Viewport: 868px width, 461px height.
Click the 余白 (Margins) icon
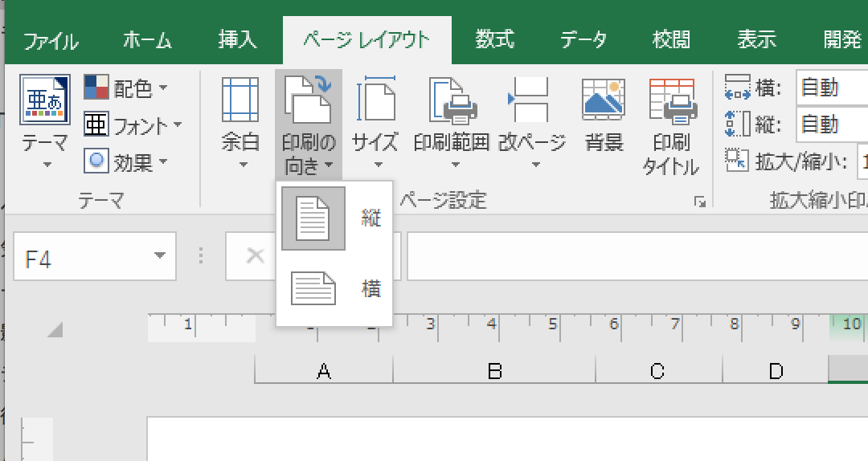point(240,100)
